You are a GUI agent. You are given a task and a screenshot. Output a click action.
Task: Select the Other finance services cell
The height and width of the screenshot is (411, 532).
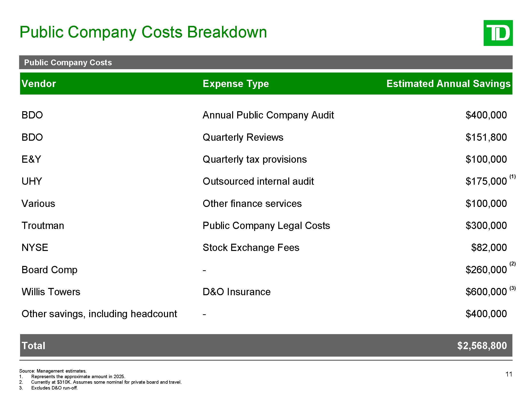coord(252,204)
